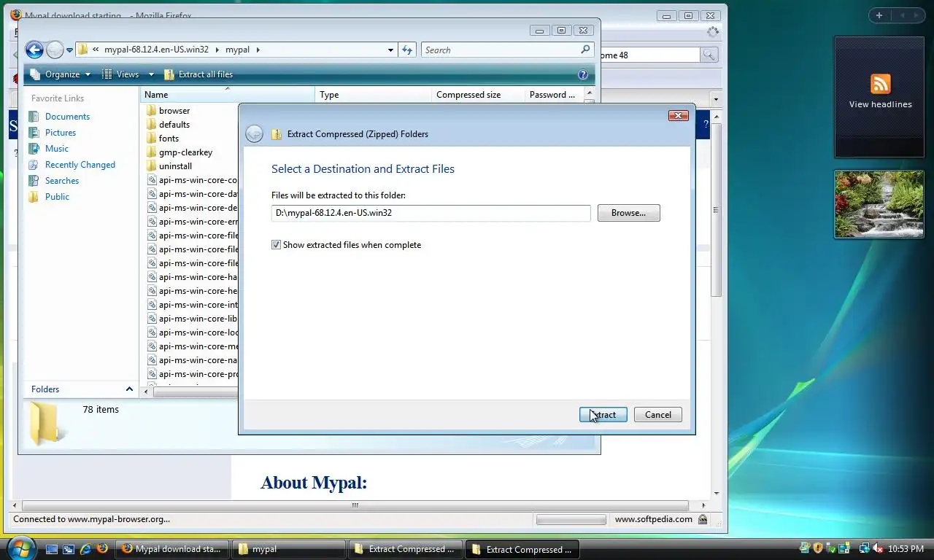Click the refresh button beside address bar
This screenshot has width=934, height=560.
pos(407,50)
